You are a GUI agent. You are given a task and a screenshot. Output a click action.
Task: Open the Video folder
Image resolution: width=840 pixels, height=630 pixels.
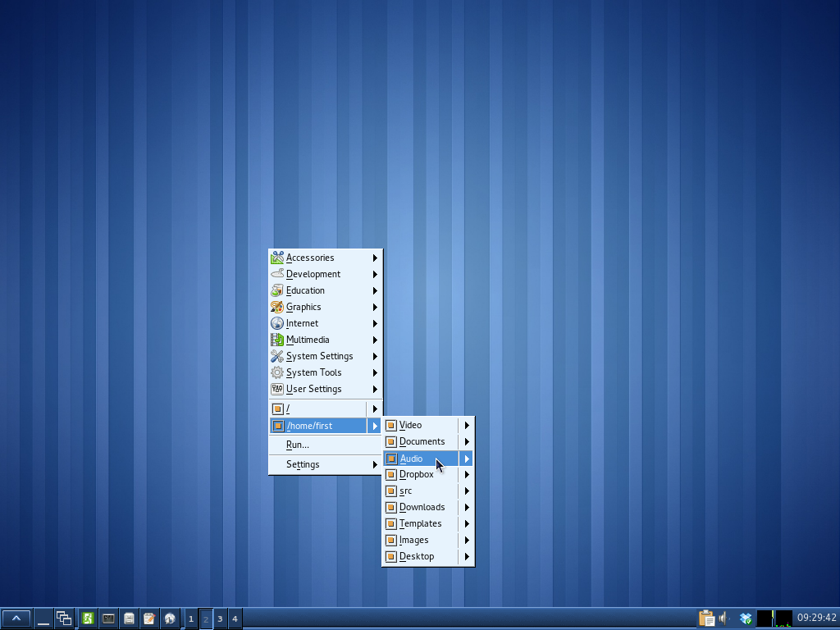420,426
